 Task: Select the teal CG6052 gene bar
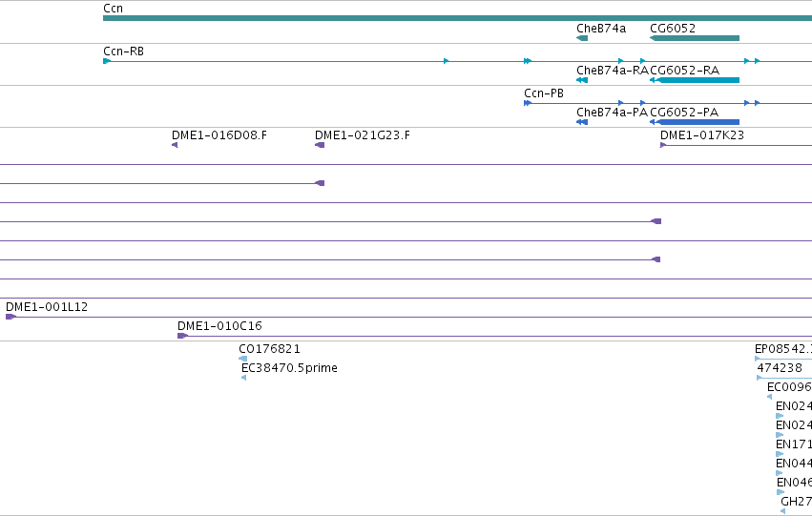point(695,38)
